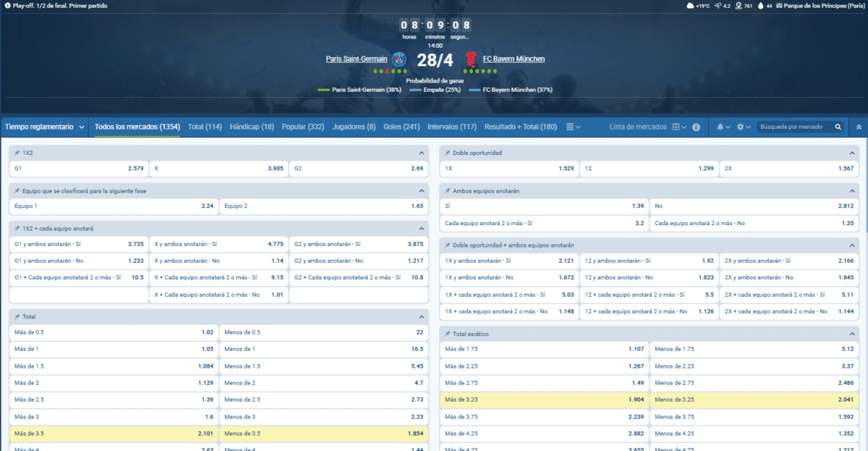The image size is (868, 451).
Task: Switch to the Total (114) tab
Action: coord(205,127)
